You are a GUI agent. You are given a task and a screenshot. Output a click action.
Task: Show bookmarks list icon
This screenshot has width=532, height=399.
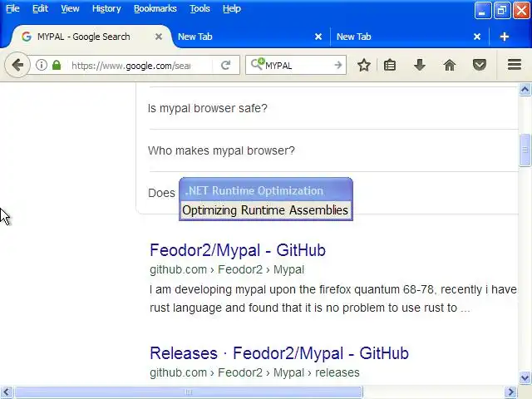point(390,65)
